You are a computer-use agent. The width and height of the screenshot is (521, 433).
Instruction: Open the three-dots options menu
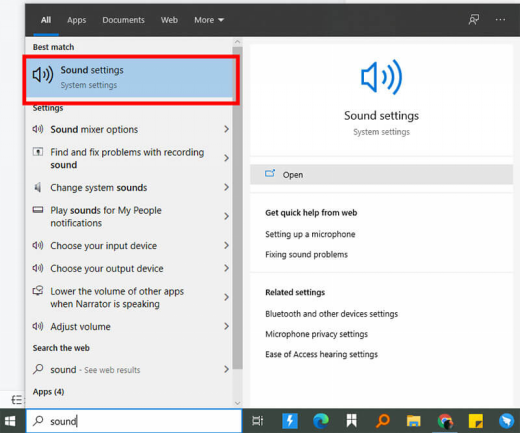[500, 20]
